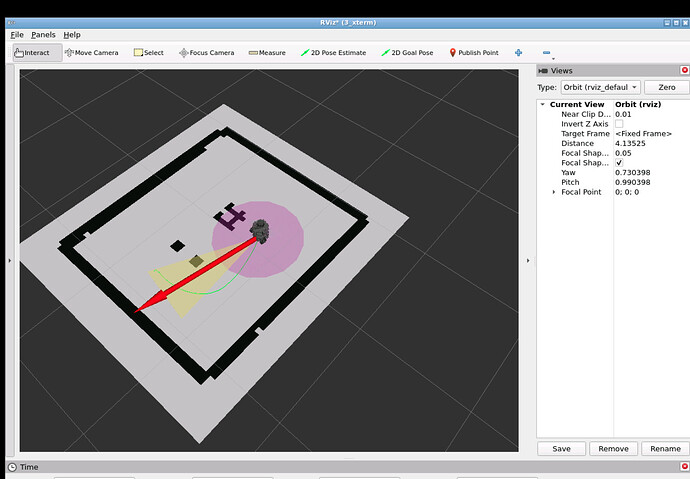Choose the Select tool in toolbar
Screen dimensions: 690x479
[x=148, y=53]
